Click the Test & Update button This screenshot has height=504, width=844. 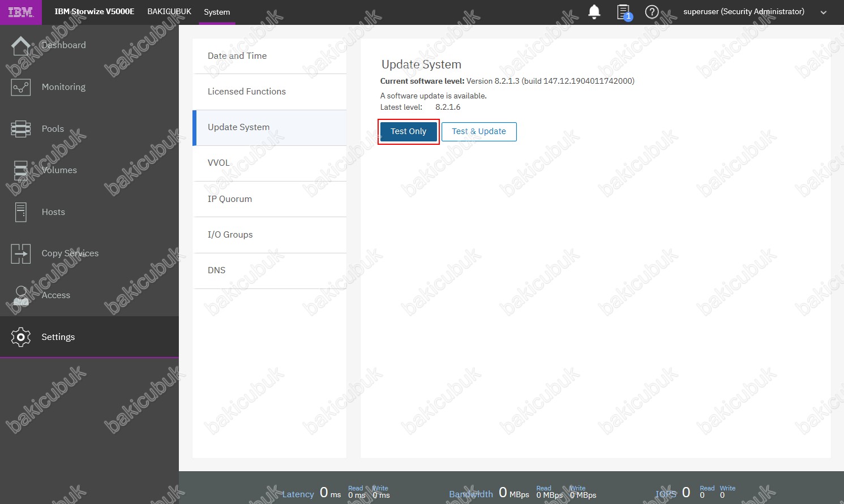pos(479,131)
